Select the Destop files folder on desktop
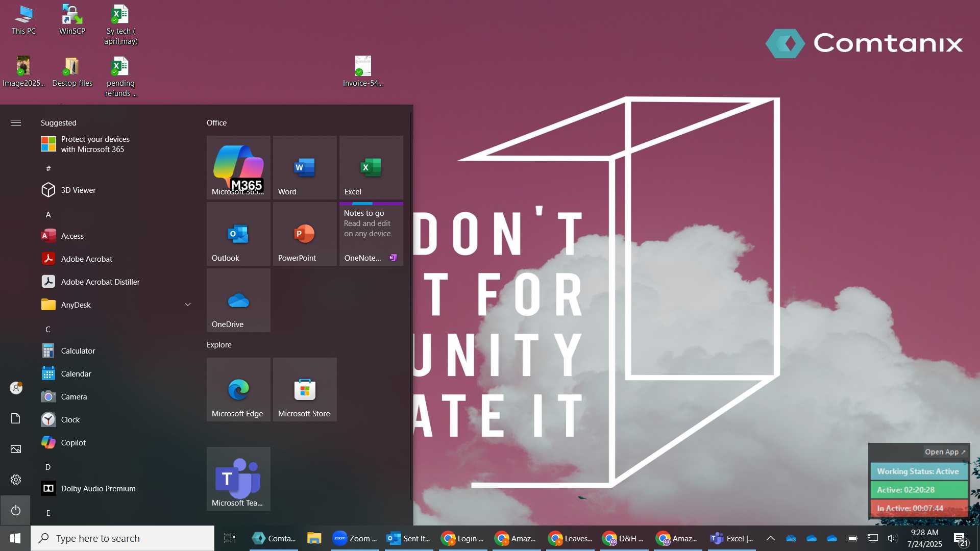Viewport: 980px width, 551px height. click(x=72, y=71)
